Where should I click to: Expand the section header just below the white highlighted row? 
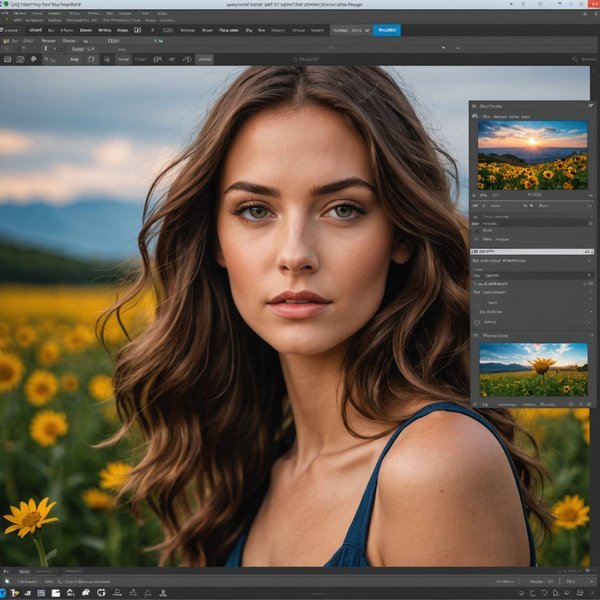[532, 261]
